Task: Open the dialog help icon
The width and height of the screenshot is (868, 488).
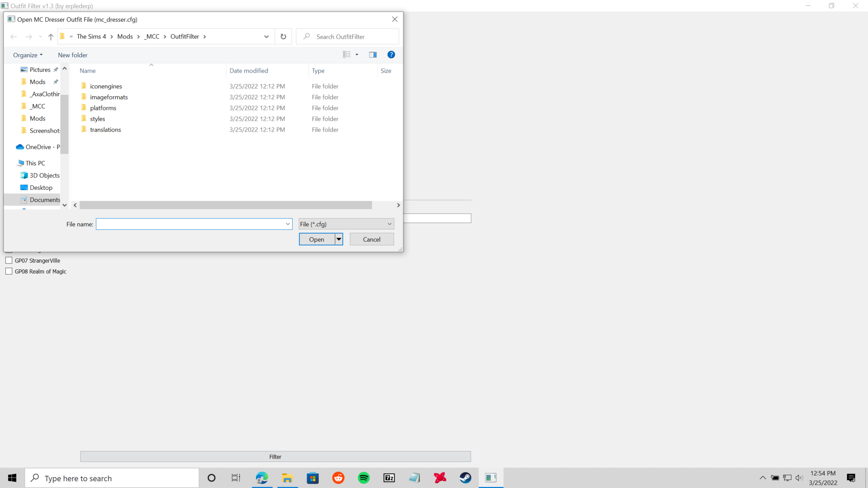Action: point(391,55)
